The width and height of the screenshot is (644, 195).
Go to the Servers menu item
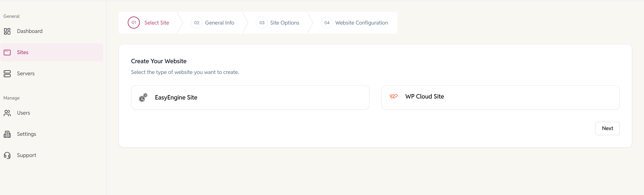26,74
